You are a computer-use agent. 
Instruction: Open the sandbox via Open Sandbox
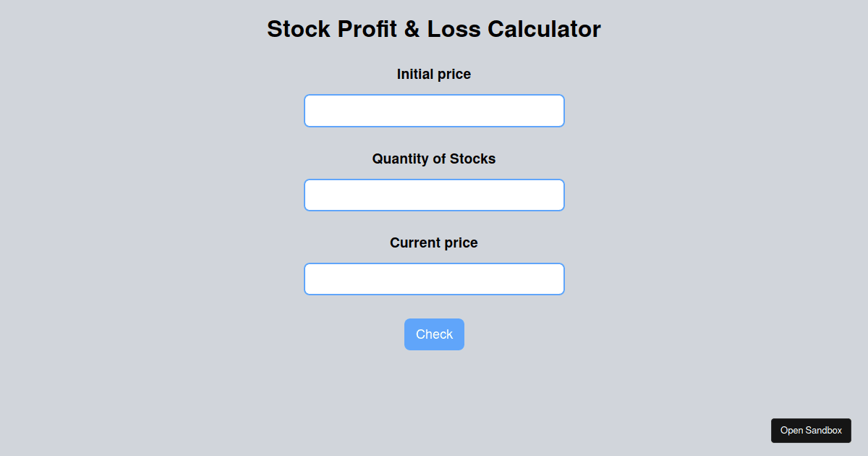[x=811, y=431]
